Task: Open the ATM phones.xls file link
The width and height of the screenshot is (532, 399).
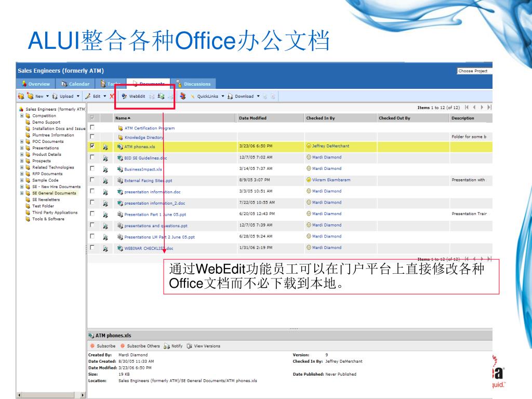Action: [139, 147]
